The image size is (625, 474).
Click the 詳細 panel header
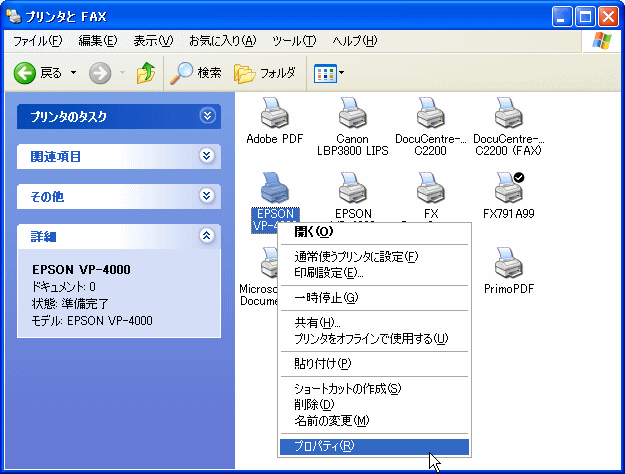point(119,236)
